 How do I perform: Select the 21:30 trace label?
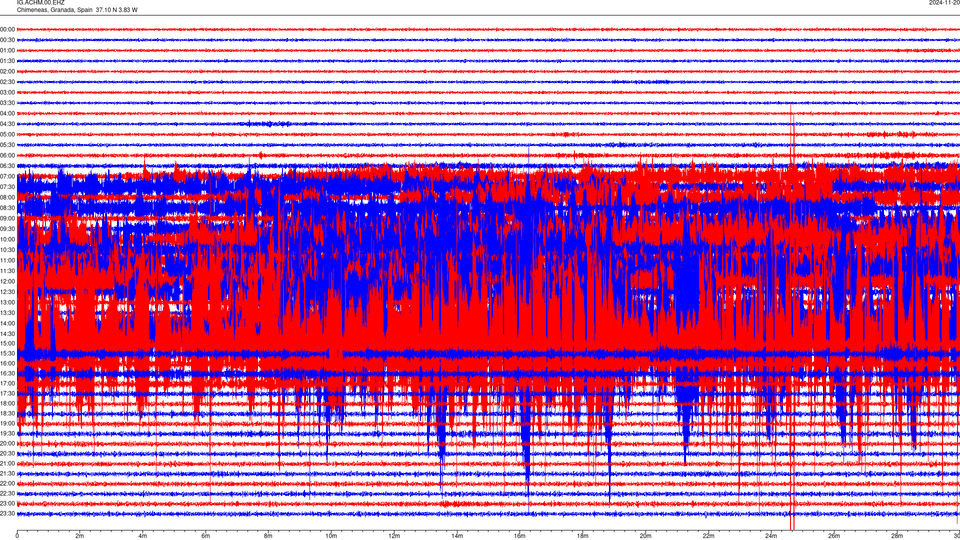(7, 473)
